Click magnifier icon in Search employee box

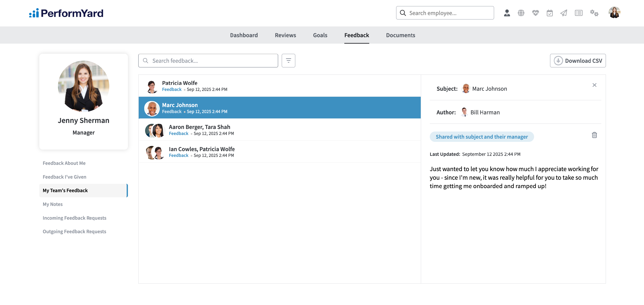[403, 13]
